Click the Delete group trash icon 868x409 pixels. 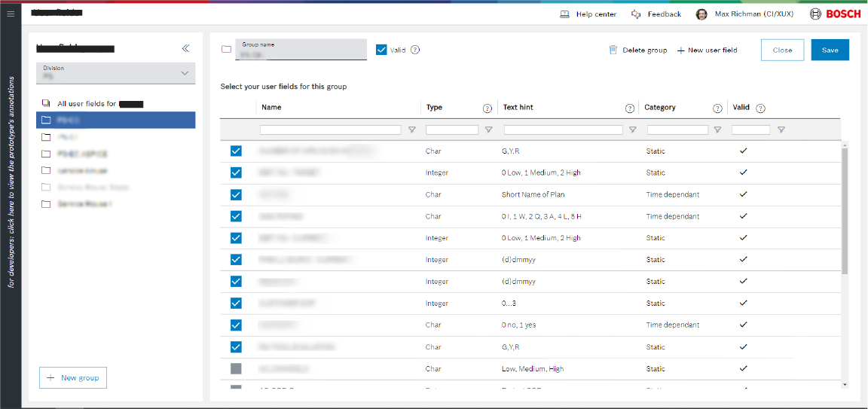(x=613, y=50)
